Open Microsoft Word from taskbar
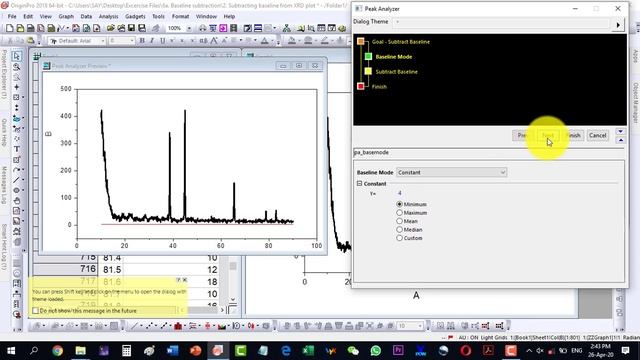Screen dimensions: 640x360 pos(172,350)
